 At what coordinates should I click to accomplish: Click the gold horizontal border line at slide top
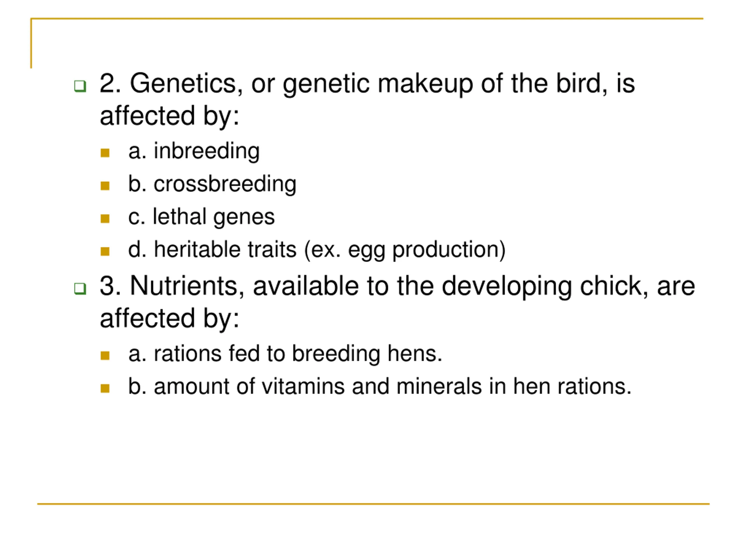pos(367,19)
